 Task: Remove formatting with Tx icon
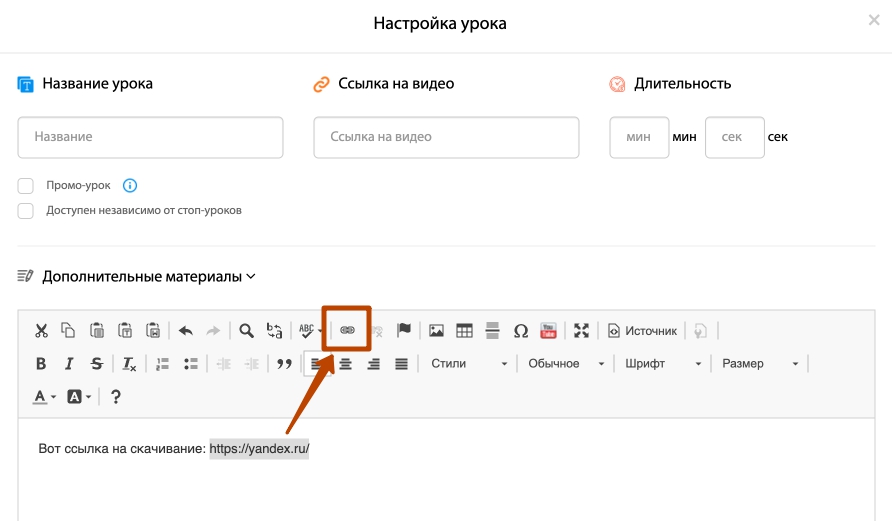pyautogui.click(x=129, y=363)
